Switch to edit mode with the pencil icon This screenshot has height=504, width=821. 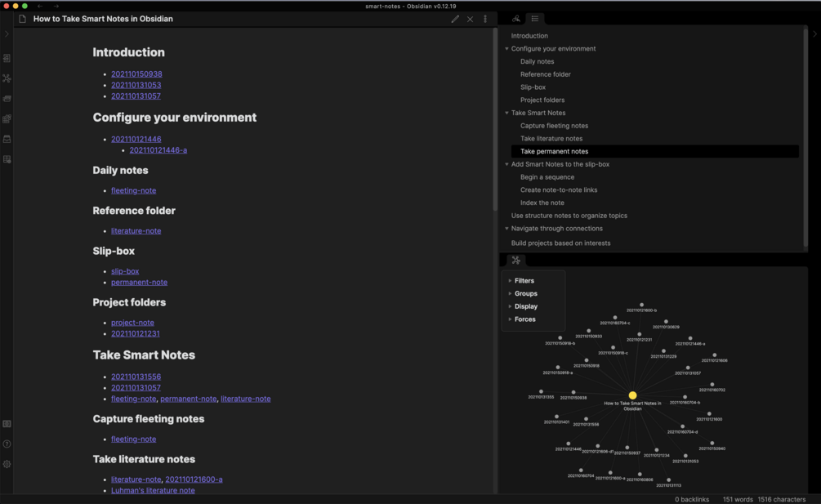pos(455,19)
